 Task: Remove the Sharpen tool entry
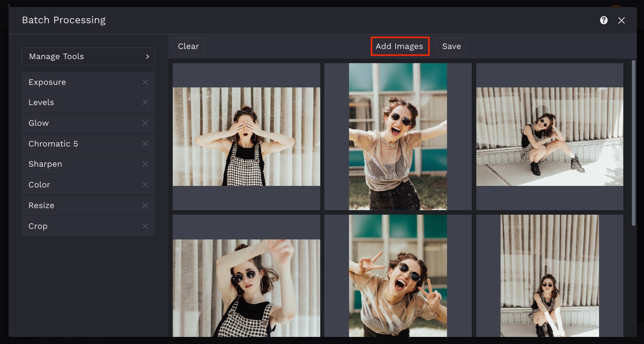pos(145,164)
